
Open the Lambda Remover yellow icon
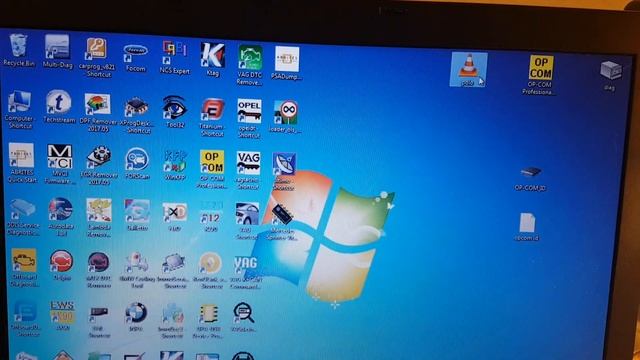point(99,211)
